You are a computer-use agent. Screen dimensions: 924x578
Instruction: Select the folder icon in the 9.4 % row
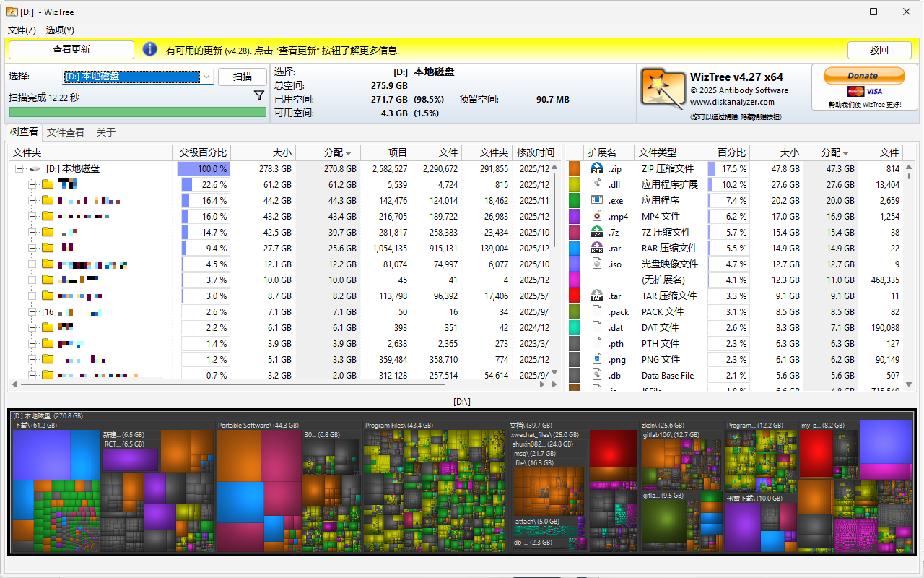tap(48, 248)
